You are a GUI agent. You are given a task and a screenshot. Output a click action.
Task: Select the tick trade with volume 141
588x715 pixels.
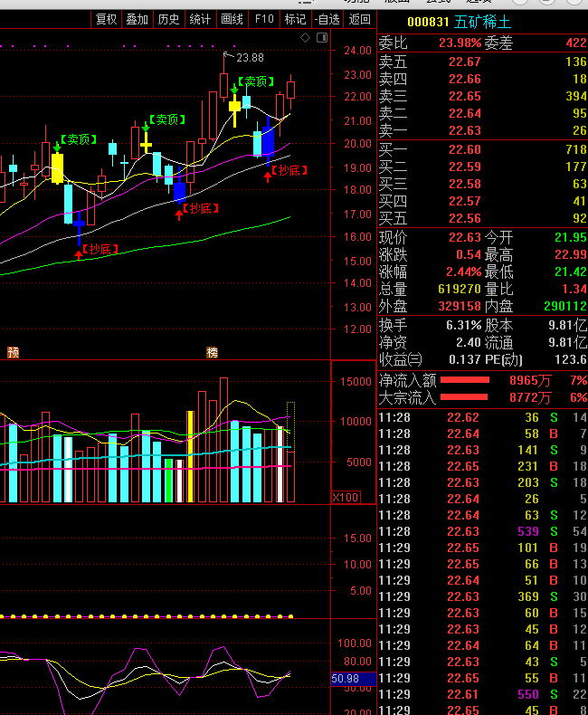click(x=483, y=450)
